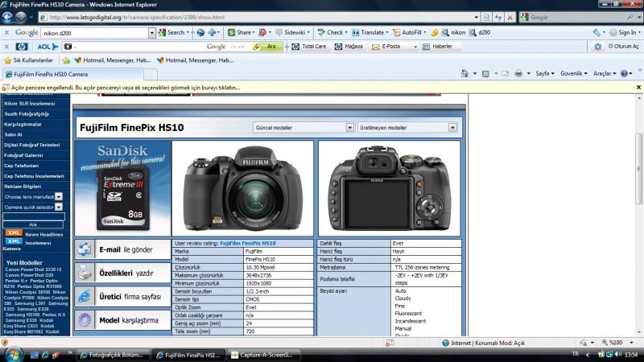This screenshot has height=362, width=644.
Task: Open the address bar history dropdown arrow
Action: pyautogui.click(x=476, y=17)
